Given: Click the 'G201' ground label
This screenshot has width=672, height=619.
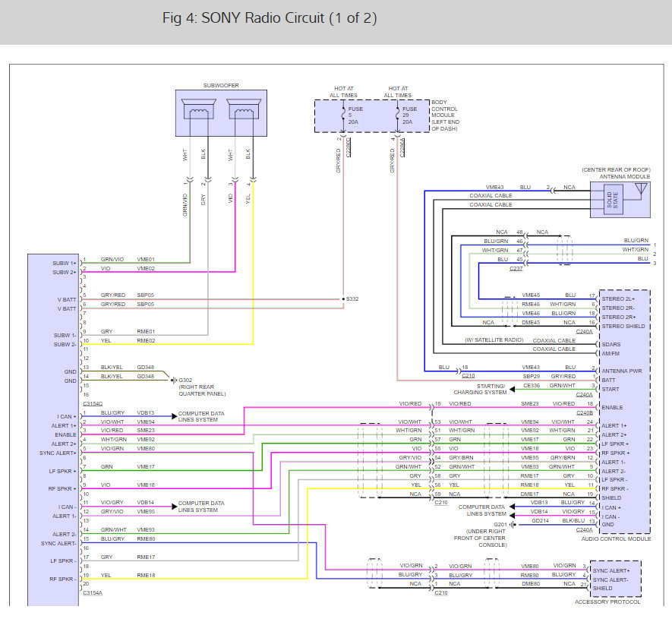Looking at the screenshot, I should pos(500,525).
